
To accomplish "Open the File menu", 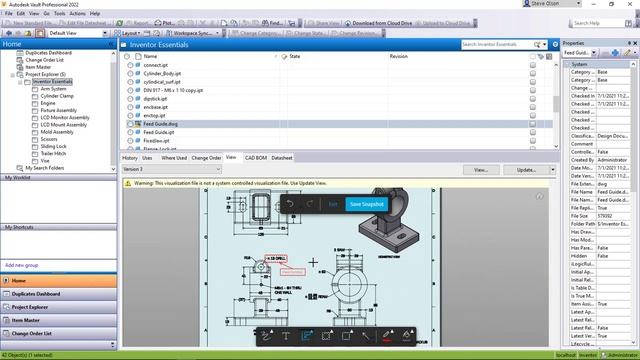I will (9, 13).
